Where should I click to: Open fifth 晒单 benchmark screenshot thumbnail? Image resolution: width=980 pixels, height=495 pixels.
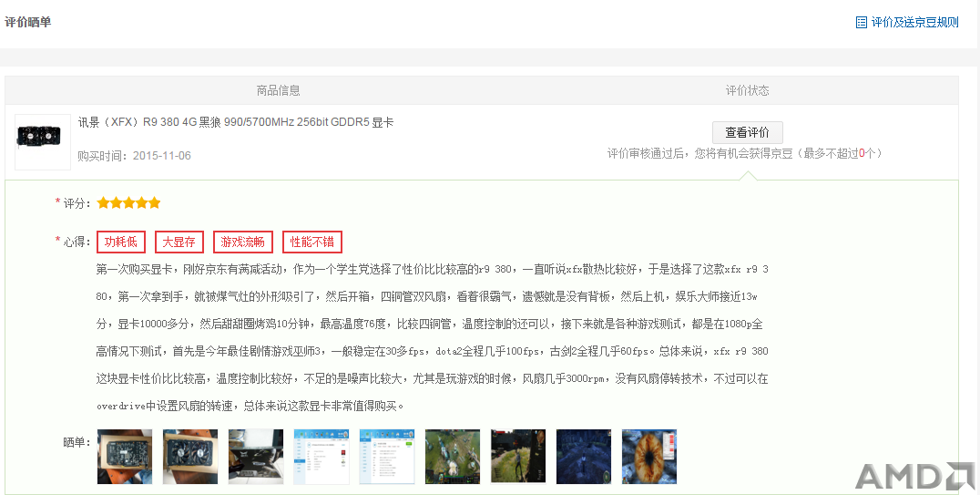[387, 456]
